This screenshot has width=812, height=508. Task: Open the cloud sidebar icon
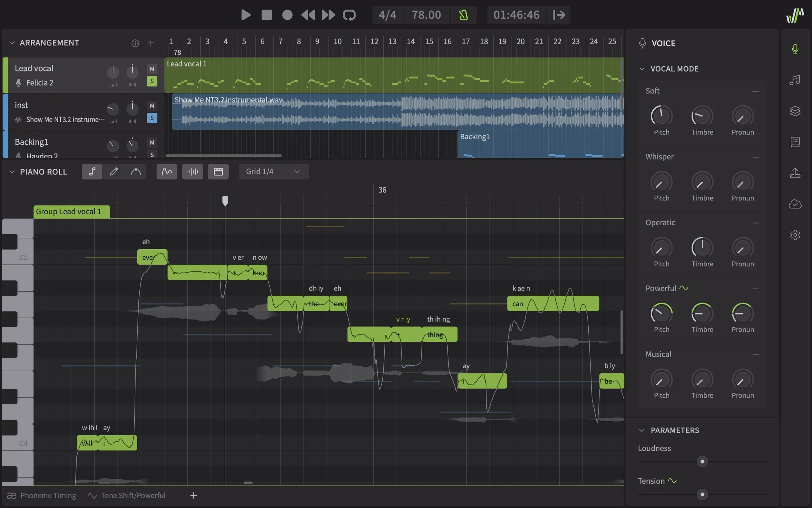tap(795, 204)
